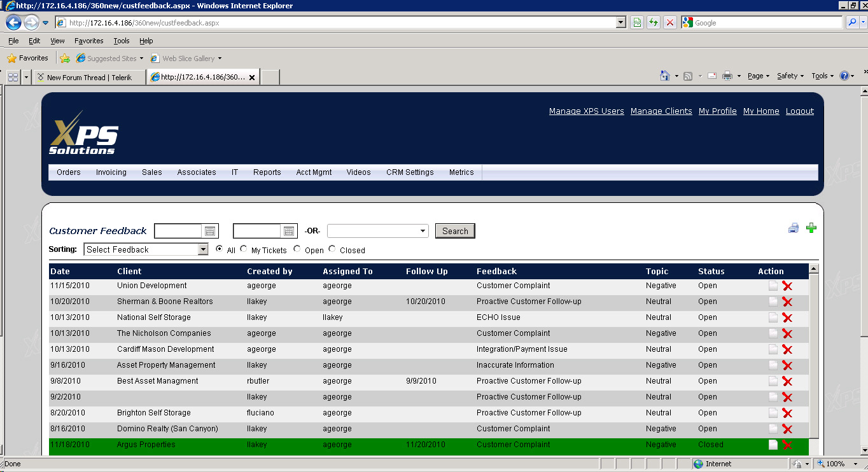Viewport: 868px width, 472px height.
Task: Open the File menu in the menu bar
Action: pyautogui.click(x=13, y=41)
